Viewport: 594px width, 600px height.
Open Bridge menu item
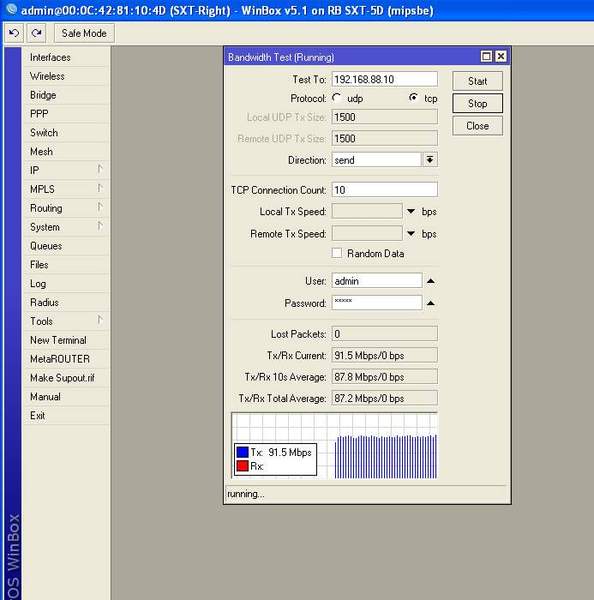tap(67, 95)
